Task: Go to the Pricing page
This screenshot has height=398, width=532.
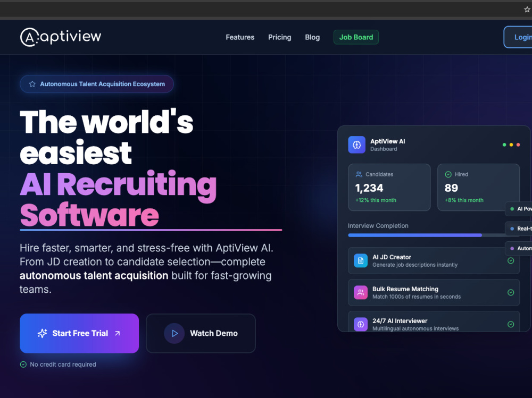Action: (x=280, y=37)
